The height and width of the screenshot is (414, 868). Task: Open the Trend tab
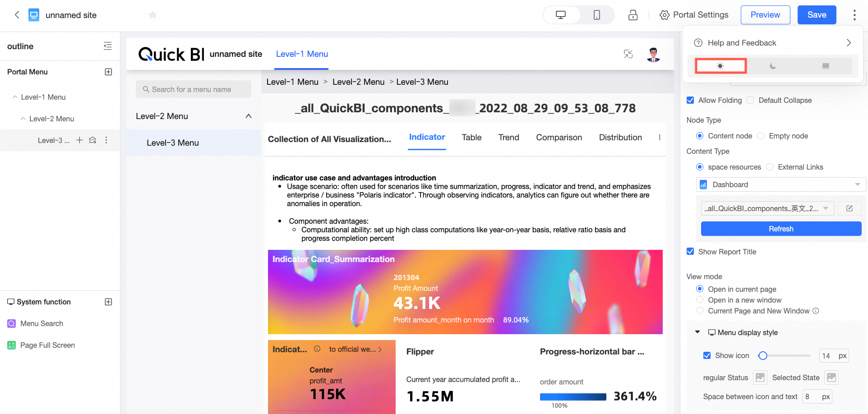508,138
